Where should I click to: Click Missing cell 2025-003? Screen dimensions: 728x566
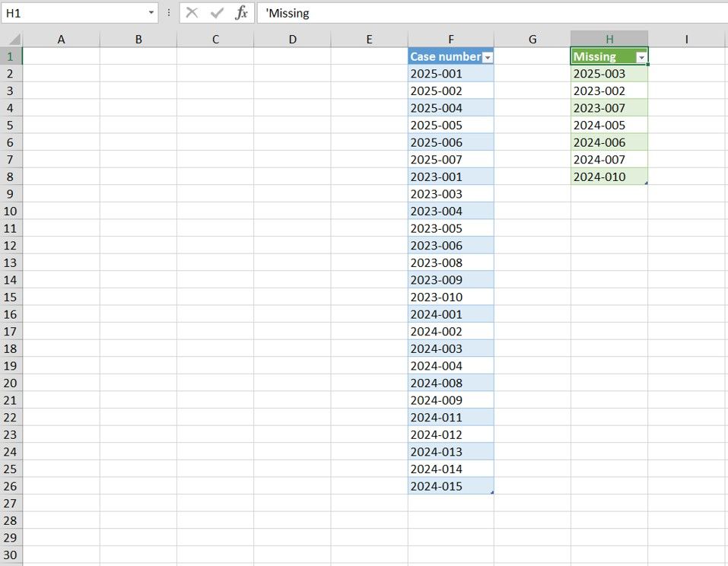609,73
